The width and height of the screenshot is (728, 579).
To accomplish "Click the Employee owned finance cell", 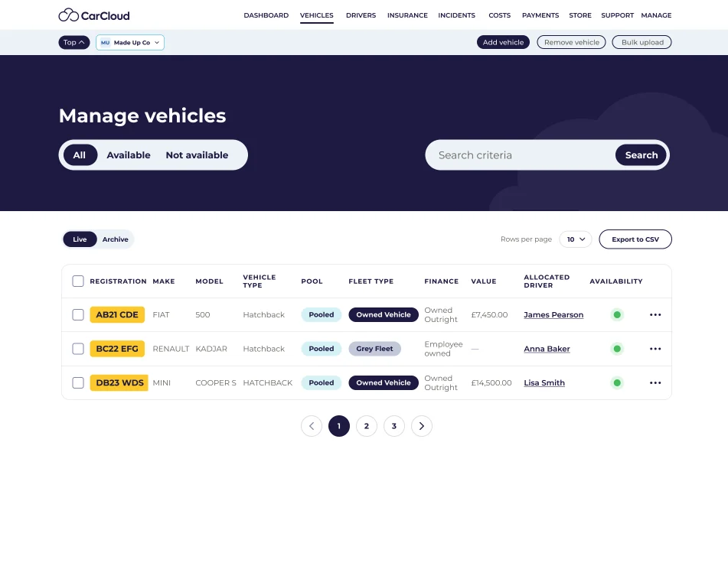I will click(443, 349).
